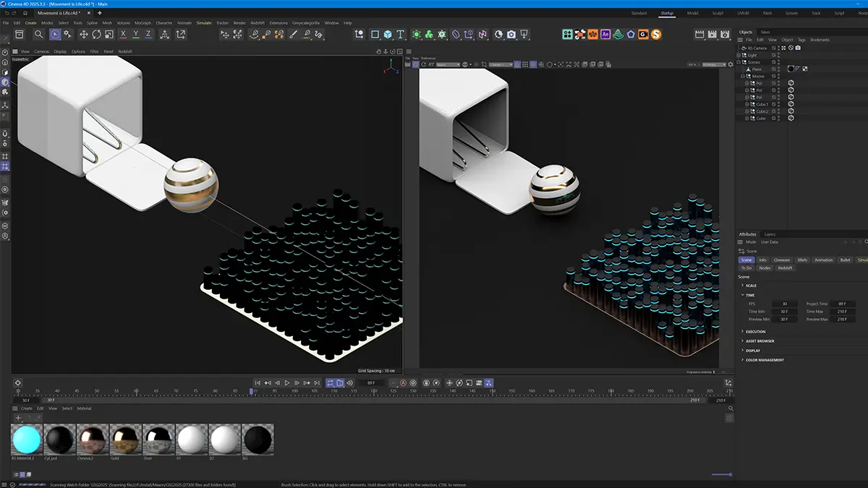This screenshot has width=868, height=488.
Task: Select the cyan RS Material 2 swatch
Action: 26,439
